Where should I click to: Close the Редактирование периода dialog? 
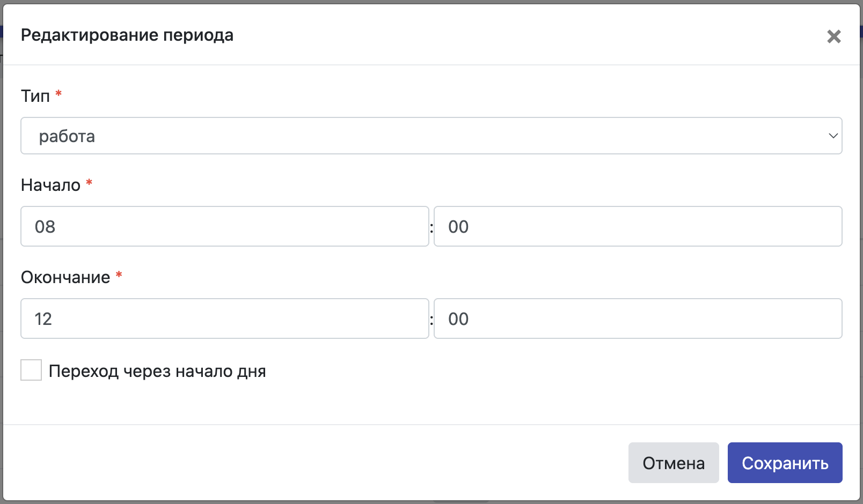click(833, 36)
